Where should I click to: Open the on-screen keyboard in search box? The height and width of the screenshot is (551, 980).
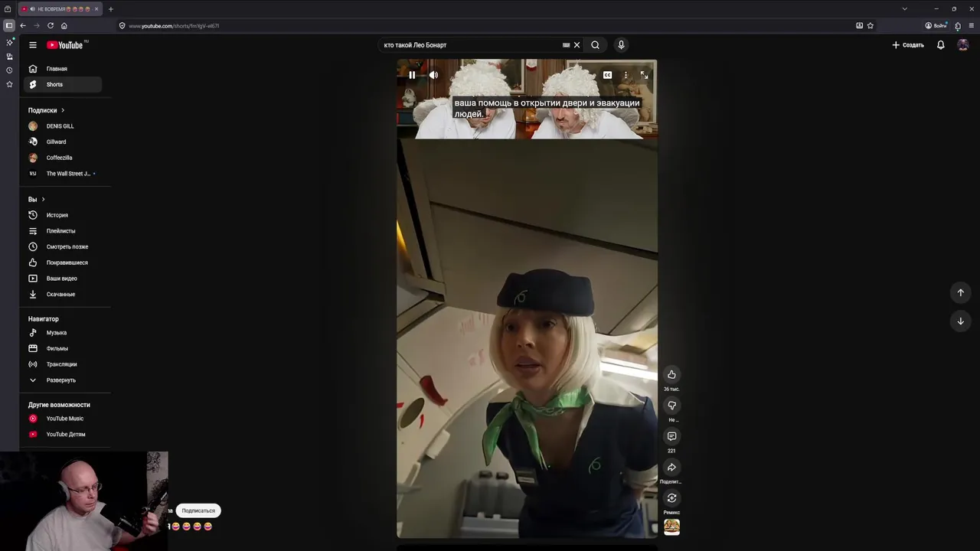[x=567, y=45]
